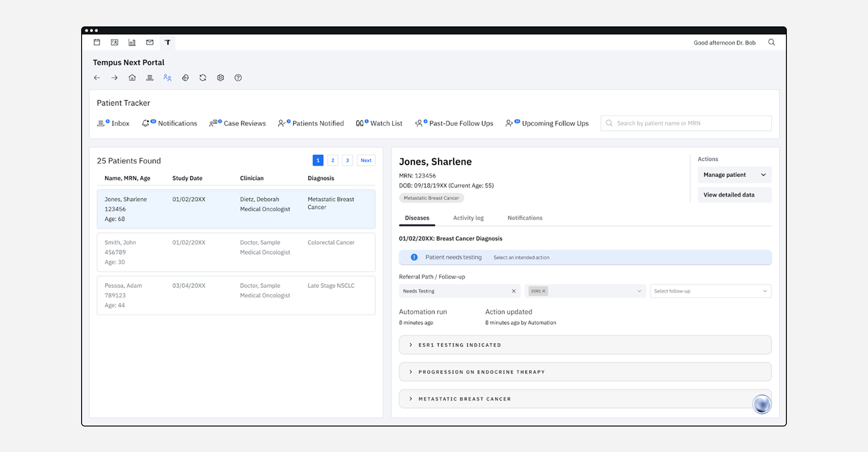Click the '03/04/20XX' study date
The height and width of the screenshot is (452, 868).
tap(189, 286)
